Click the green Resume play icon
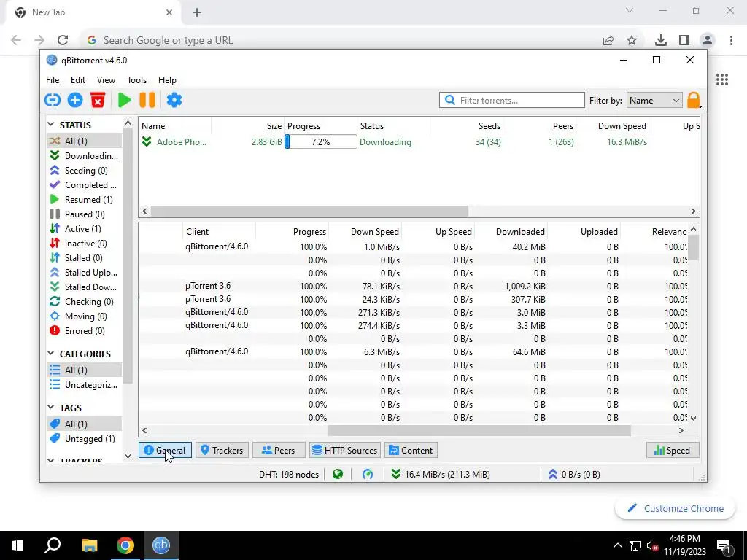The width and height of the screenshot is (747, 560). 124,100
